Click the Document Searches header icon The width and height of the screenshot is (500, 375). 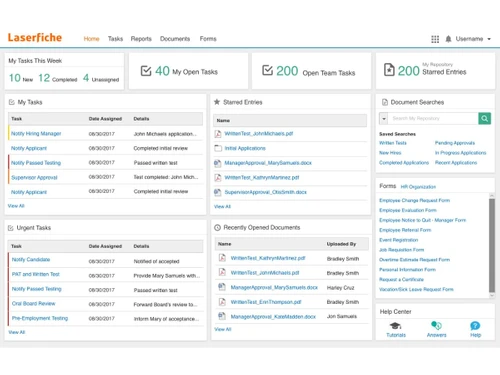tap(385, 102)
